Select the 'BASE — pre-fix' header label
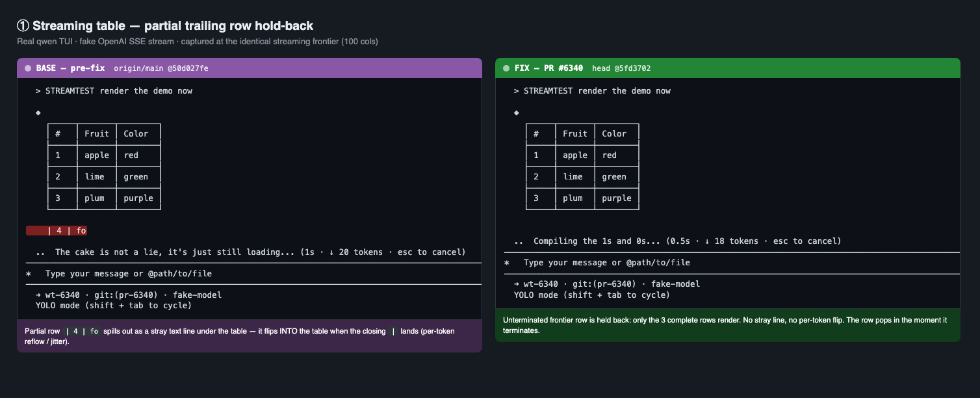Image resolution: width=980 pixels, height=398 pixels. point(70,68)
